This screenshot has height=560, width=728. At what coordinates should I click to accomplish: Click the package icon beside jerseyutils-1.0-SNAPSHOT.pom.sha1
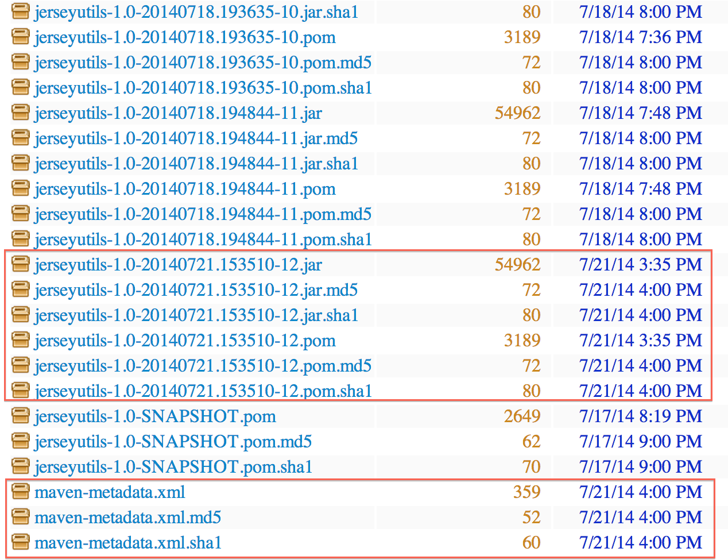point(21,467)
